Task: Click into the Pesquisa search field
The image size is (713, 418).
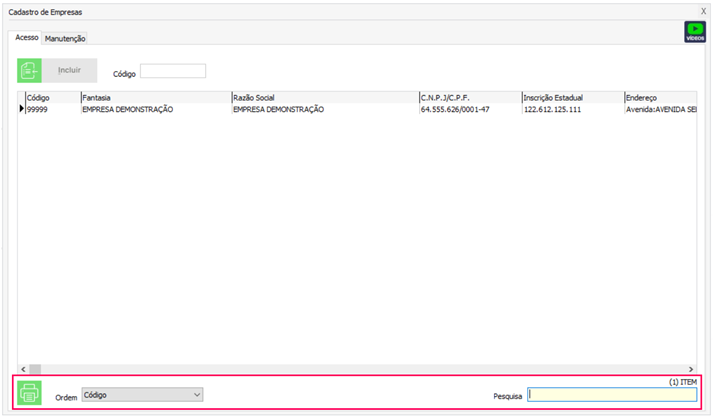Action: pos(612,395)
